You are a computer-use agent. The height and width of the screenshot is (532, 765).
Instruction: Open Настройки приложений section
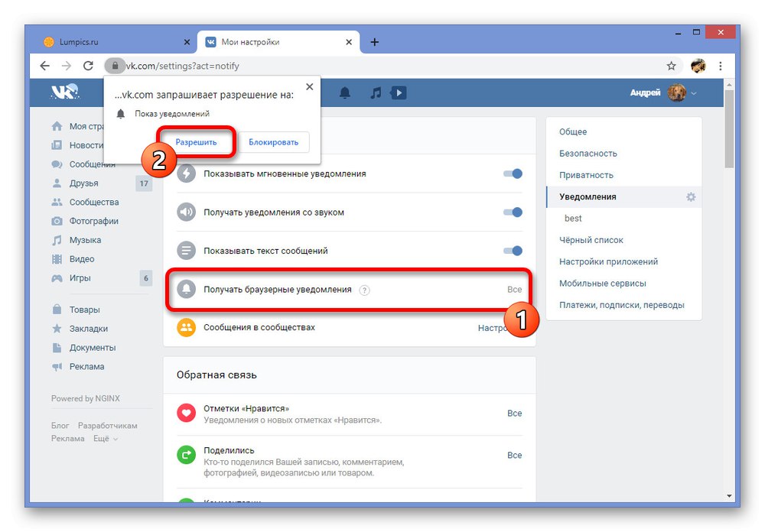[608, 262]
